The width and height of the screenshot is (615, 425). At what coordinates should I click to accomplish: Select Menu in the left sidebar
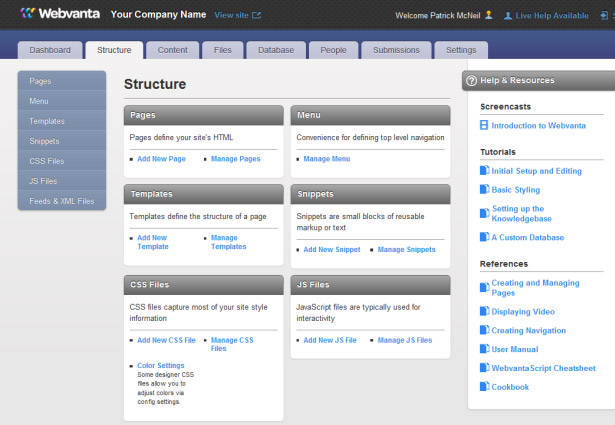click(x=62, y=101)
